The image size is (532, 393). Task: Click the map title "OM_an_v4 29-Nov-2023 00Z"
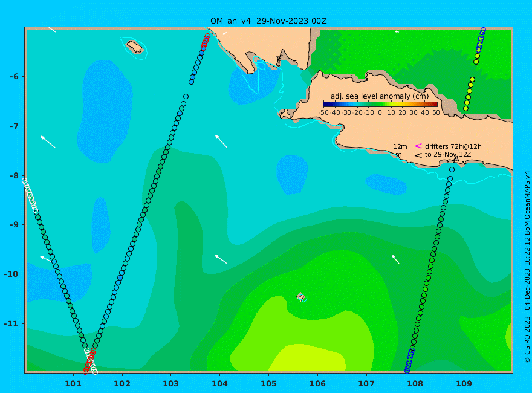[x=268, y=21]
